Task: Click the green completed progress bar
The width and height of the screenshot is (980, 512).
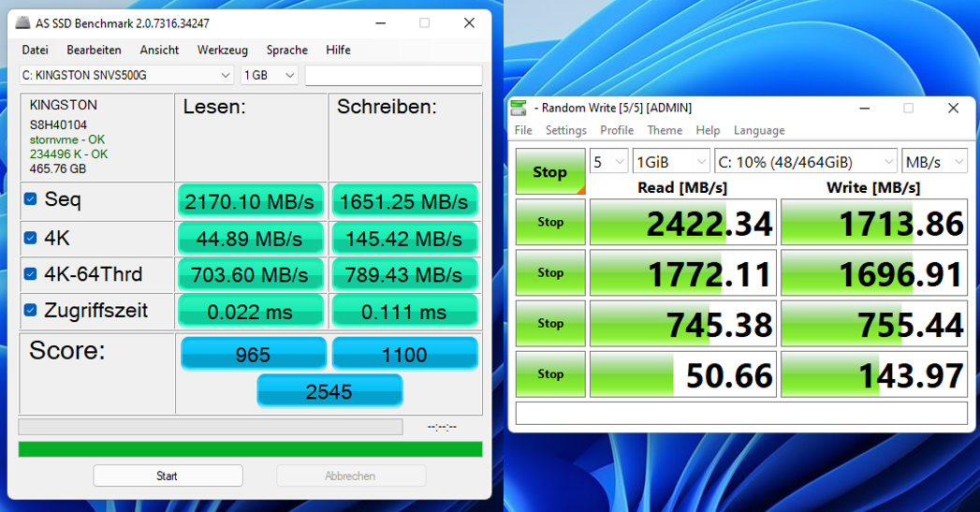Action: (x=250, y=449)
